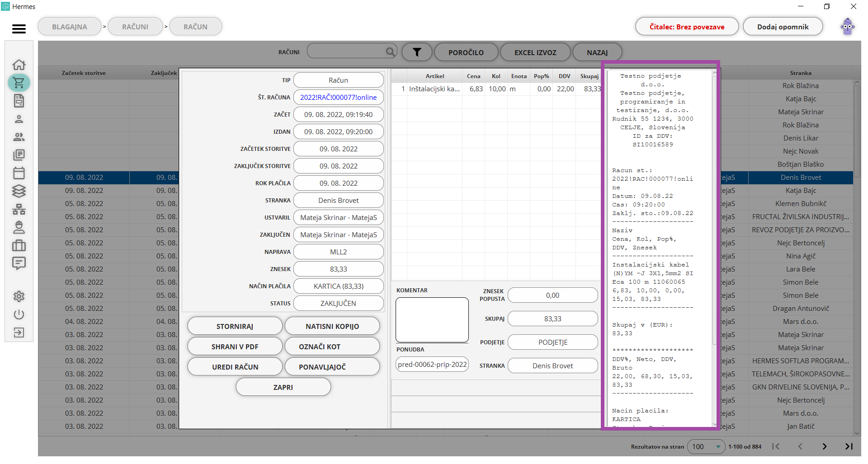Image resolution: width=868 pixels, height=464 pixels.
Task: Click the main table vertical scrollbar
Action: point(857,131)
